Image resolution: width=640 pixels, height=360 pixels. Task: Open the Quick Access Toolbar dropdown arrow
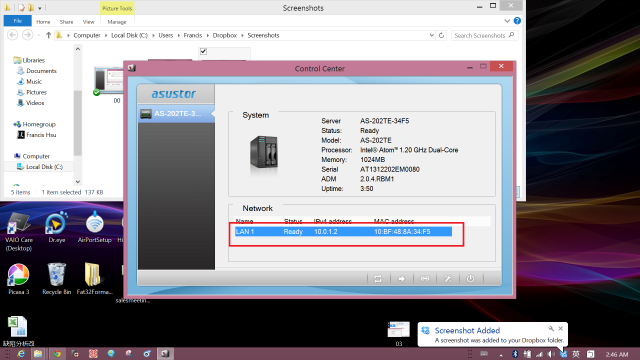[x=40, y=8]
